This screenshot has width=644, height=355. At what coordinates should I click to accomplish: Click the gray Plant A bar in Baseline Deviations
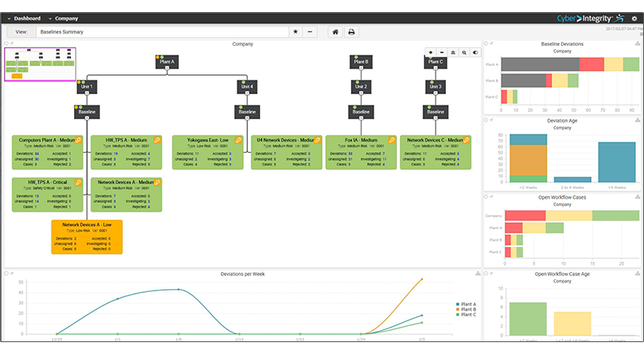pos(539,64)
